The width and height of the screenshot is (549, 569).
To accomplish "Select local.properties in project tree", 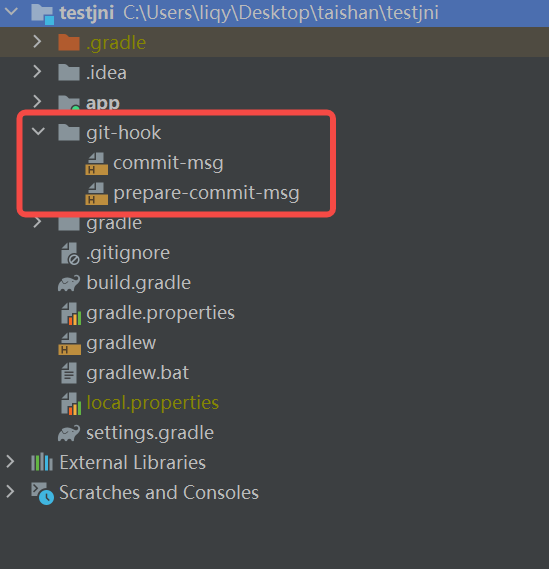I will 152,403.
